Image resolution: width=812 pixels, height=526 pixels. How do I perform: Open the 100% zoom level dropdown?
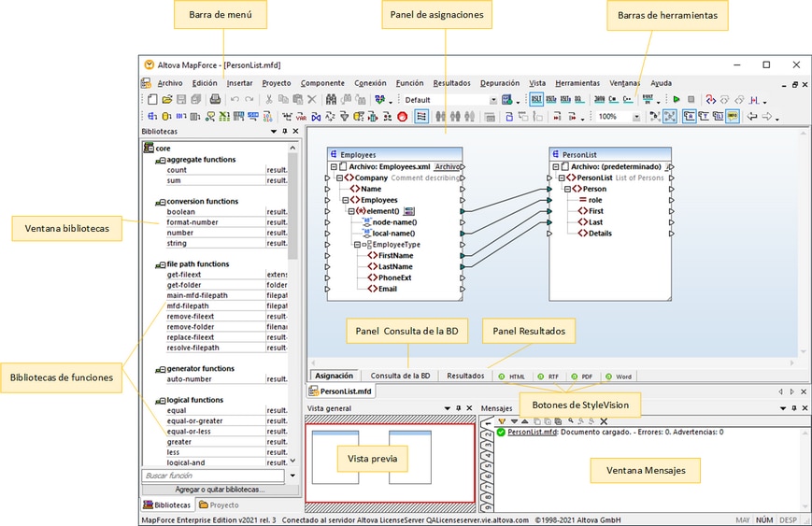(636, 117)
